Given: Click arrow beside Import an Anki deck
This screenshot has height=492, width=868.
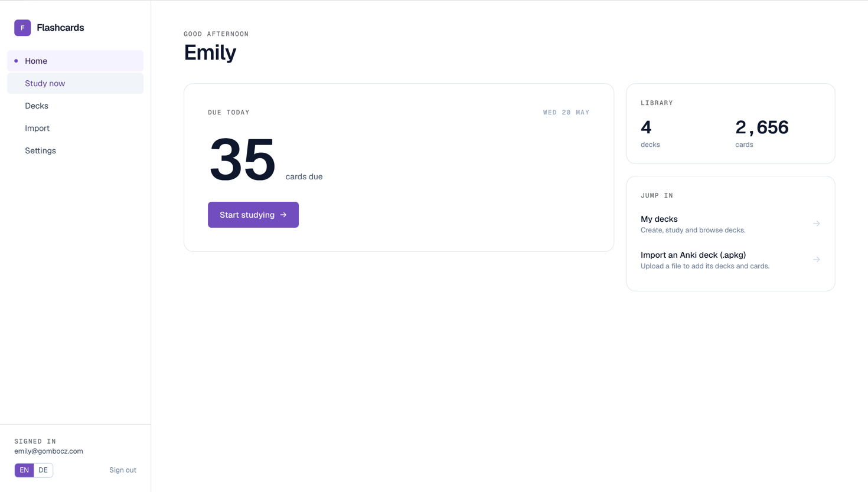Looking at the screenshot, I should click(x=816, y=260).
